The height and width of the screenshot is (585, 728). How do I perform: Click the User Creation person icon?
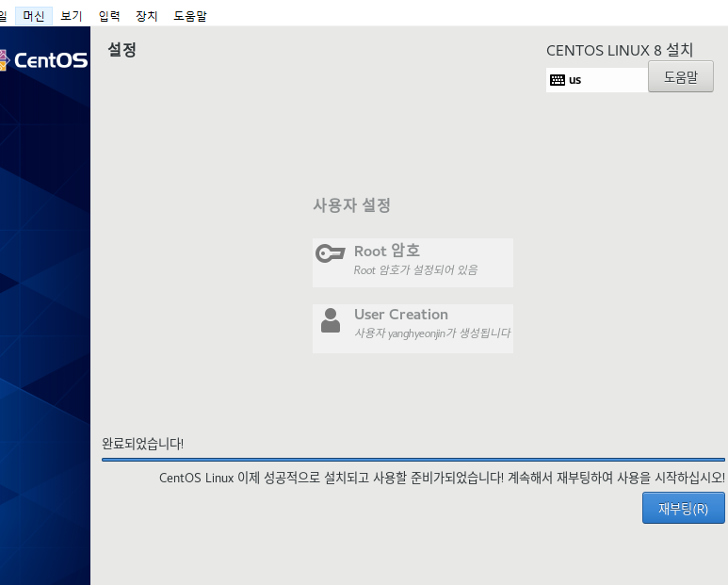[331, 320]
